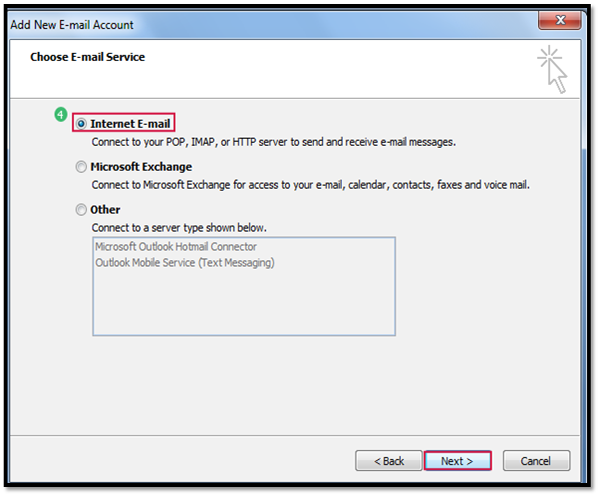The image size is (600, 497).
Task: Click the 'Connect to a server type' text
Action: [179, 228]
